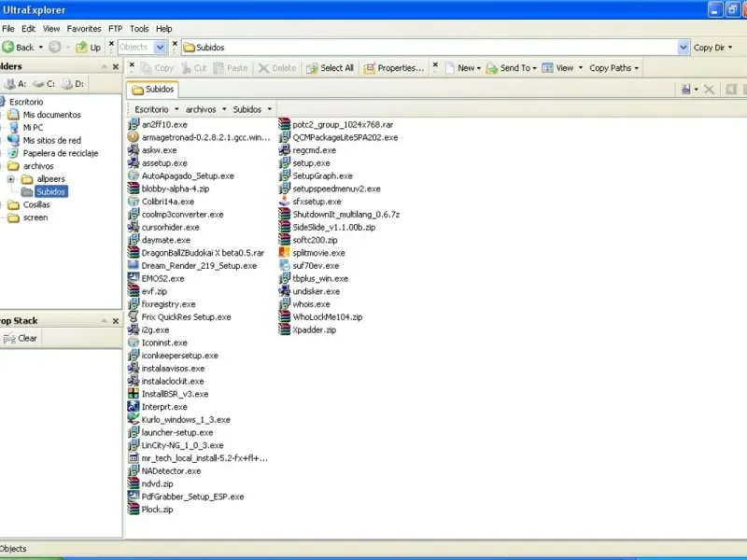Open the archivos breadcrumb dropdown arrow
This screenshot has height=560, width=747.
point(224,109)
